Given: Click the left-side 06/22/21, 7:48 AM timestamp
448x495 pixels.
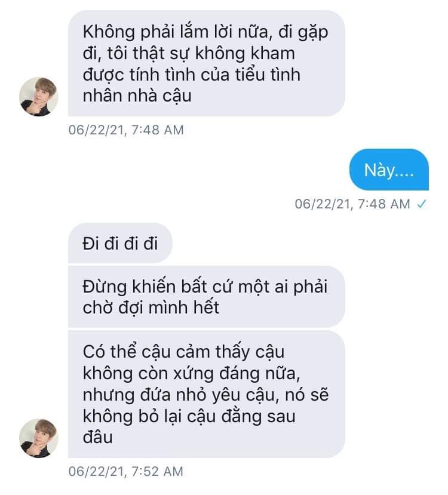Looking at the screenshot, I should click(126, 130).
